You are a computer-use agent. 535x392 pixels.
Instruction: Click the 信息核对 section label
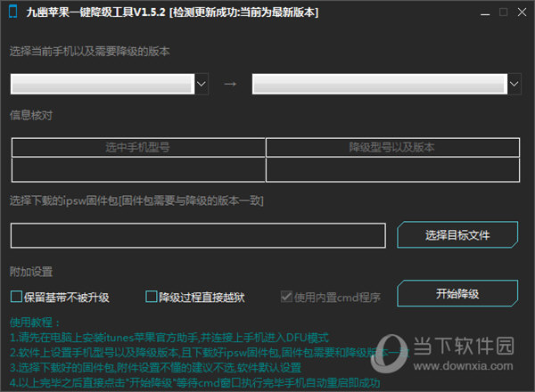(x=31, y=115)
